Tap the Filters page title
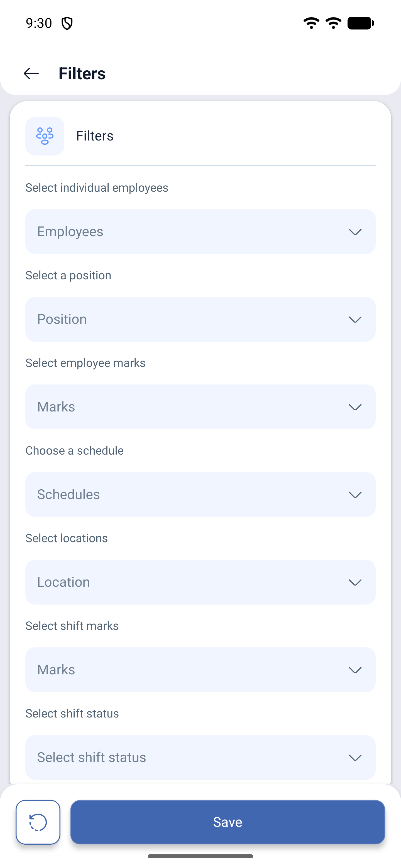The height and width of the screenshot is (868, 401). [x=82, y=73]
